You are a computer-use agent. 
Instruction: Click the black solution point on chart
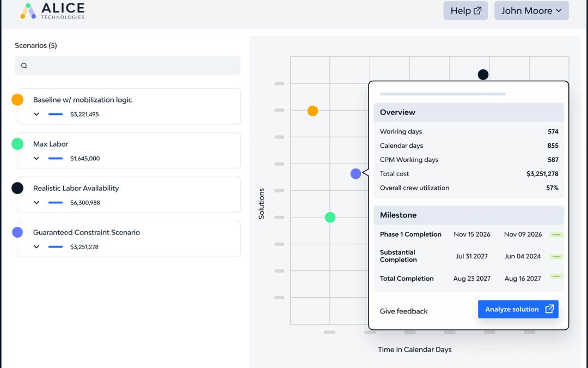[x=483, y=75]
